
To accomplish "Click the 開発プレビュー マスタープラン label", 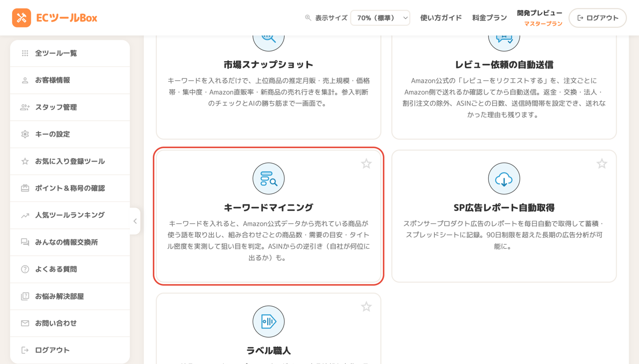I will coord(540,18).
